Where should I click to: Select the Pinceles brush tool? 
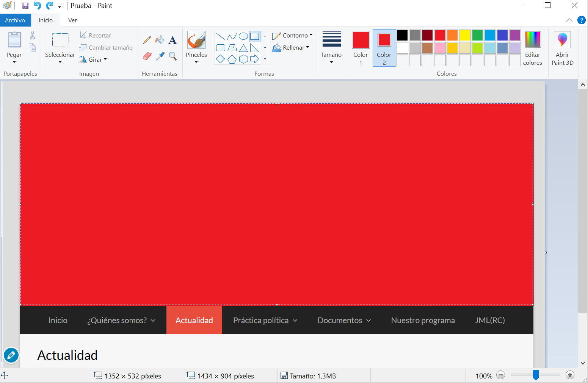tap(196, 40)
